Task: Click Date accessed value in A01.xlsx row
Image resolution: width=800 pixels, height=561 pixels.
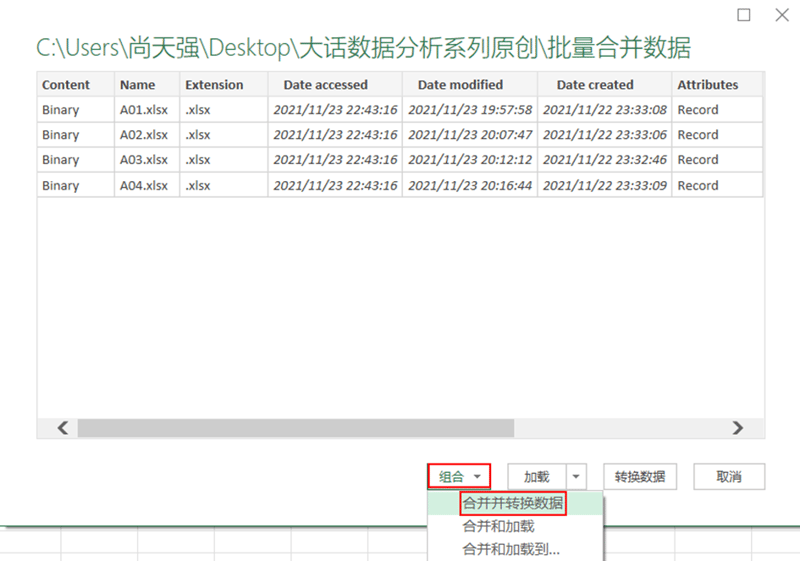Action: tap(335, 110)
